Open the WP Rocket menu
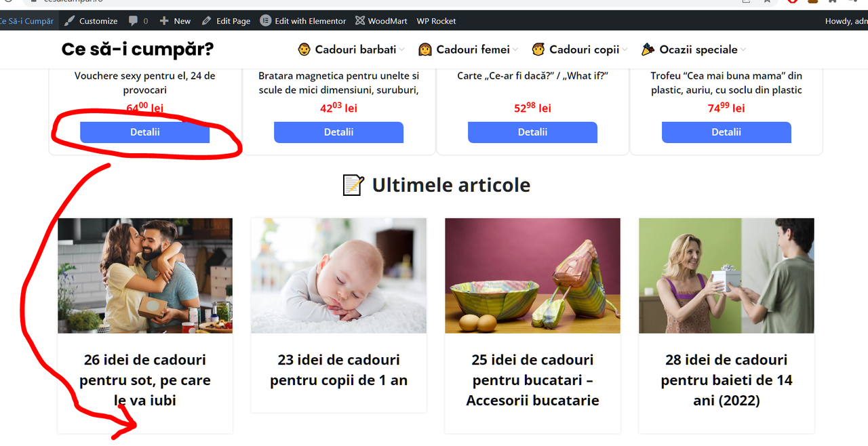 coord(436,21)
